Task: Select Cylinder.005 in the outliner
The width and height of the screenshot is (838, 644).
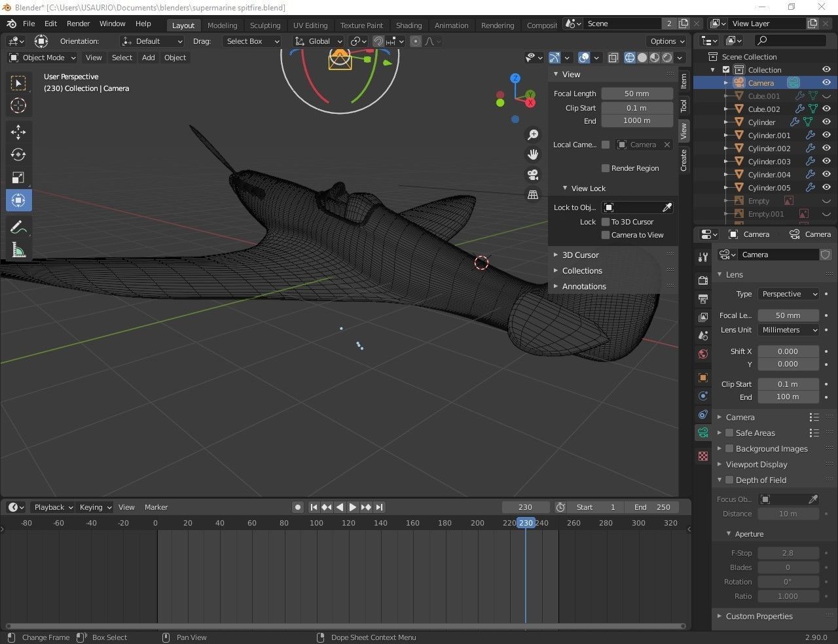Action: tap(769, 188)
